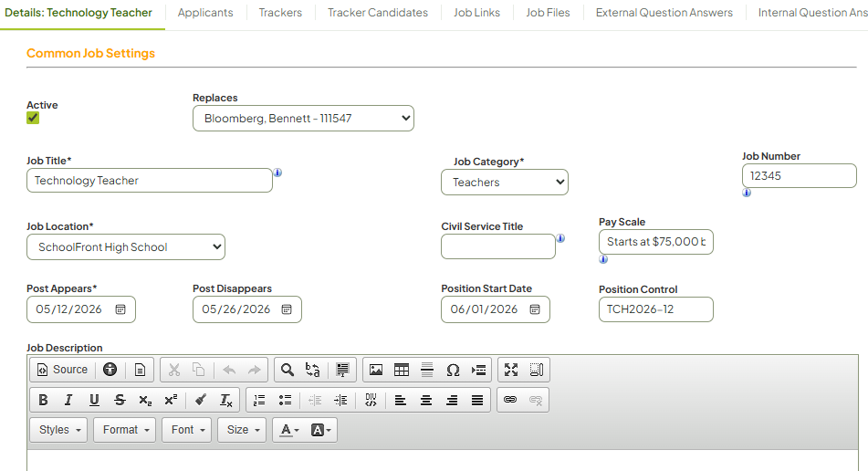The height and width of the screenshot is (471, 868).
Task: Uncheck the Active checkbox
Action: (x=33, y=118)
